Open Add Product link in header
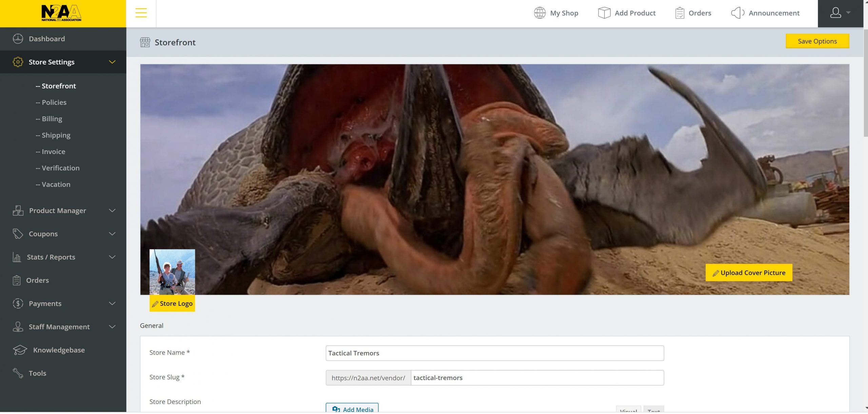 pyautogui.click(x=627, y=13)
